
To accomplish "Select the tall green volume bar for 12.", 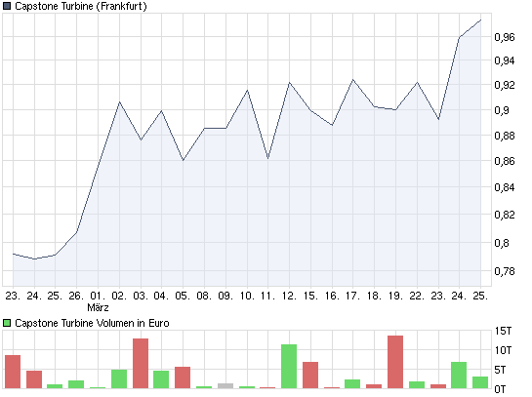I will pyautogui.click(x=289, y=367).
